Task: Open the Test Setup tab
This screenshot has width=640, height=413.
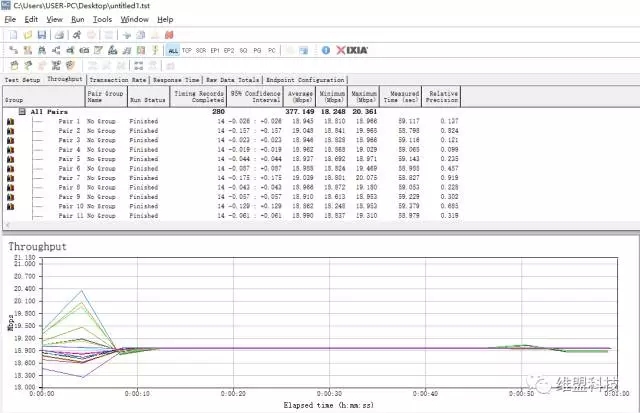Action: coord(23,79)
